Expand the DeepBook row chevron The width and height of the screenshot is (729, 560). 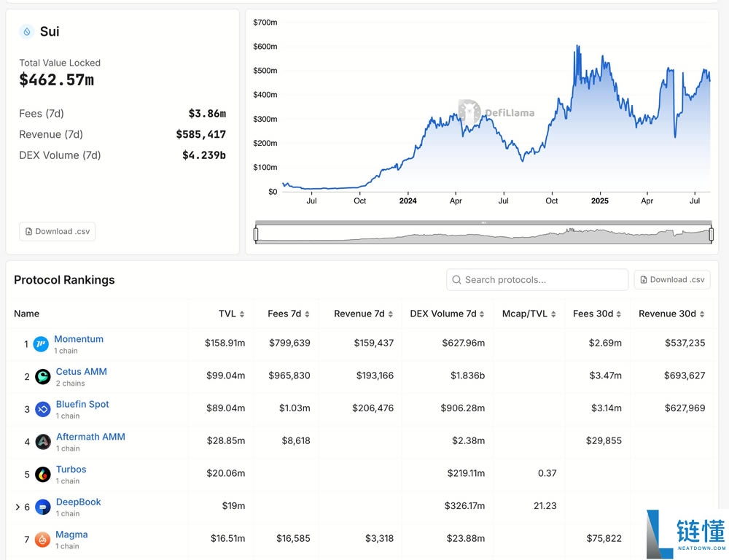tap(17, 507)
